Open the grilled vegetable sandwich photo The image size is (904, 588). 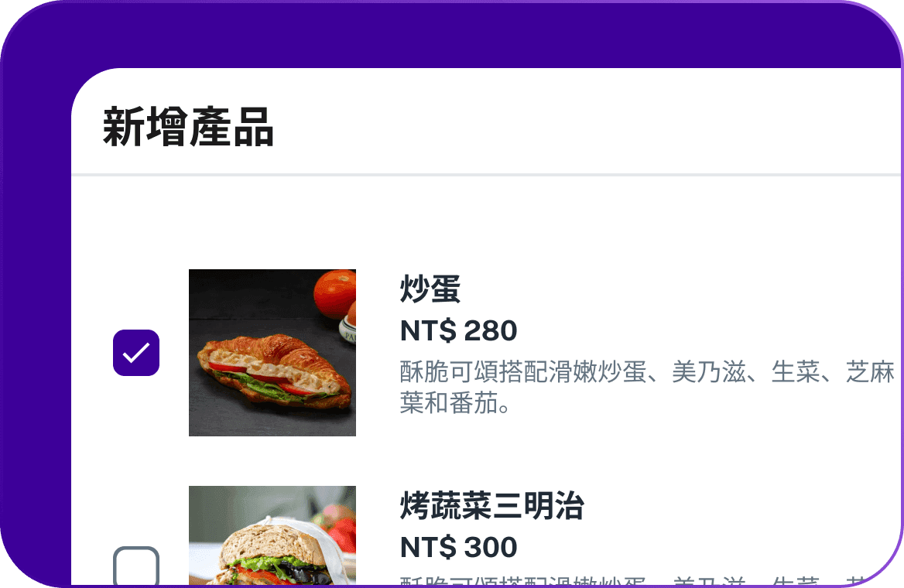tap(272, 536)
